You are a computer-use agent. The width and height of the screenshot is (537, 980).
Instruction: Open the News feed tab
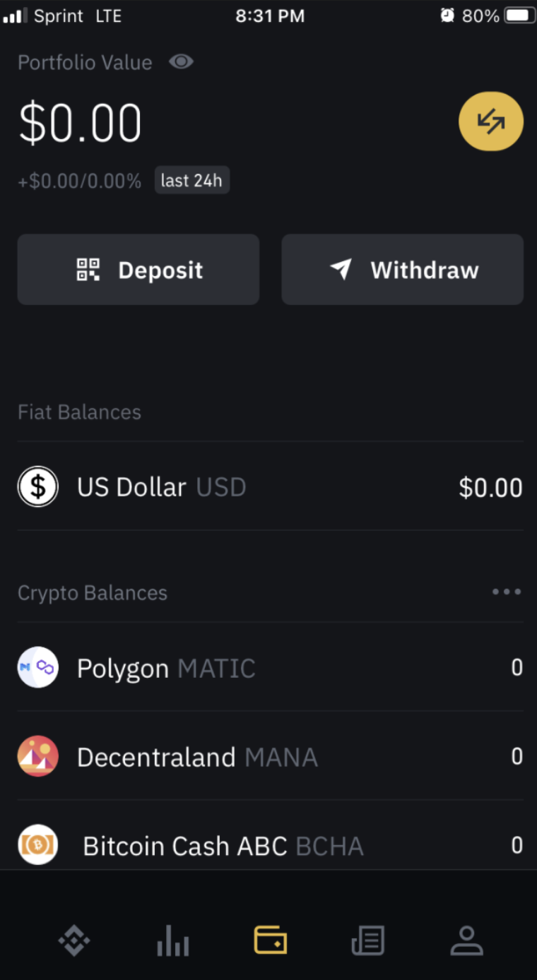point(368,940)
